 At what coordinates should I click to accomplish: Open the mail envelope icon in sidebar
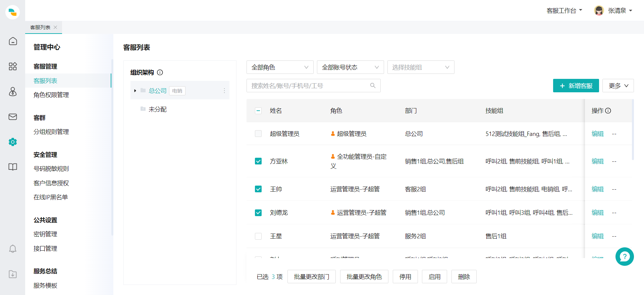click(13, 117)
